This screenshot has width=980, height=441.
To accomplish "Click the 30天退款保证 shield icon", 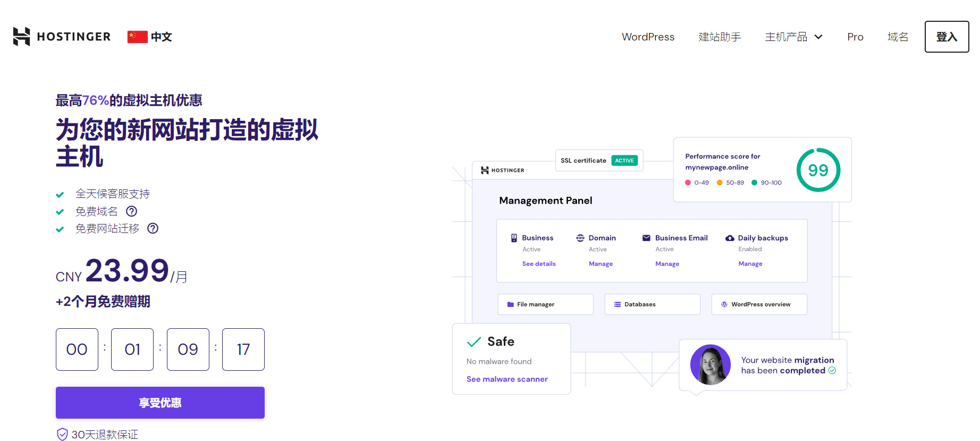I will click(x=62, y=435).
